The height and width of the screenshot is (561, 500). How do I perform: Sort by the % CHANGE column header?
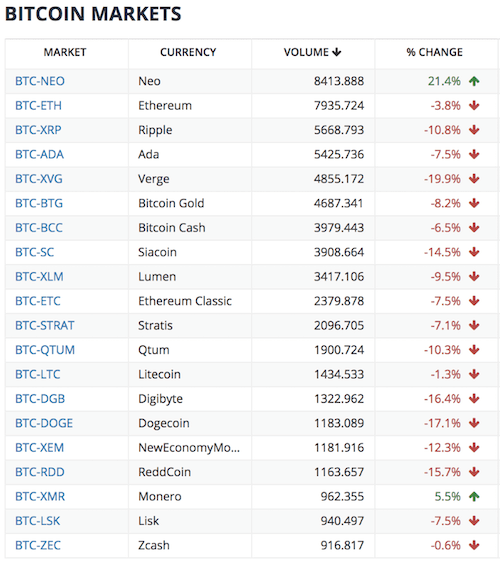click(x=435, y=52)
